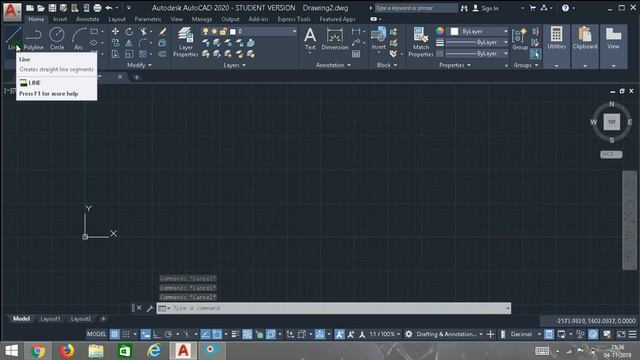Click MODEL button in status bar
The image size is (640, 360).
tap(96, 334)
